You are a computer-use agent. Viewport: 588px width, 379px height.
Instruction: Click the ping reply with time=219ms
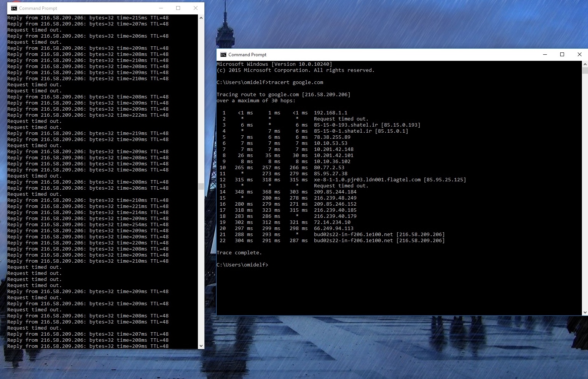tap(88, 133)
